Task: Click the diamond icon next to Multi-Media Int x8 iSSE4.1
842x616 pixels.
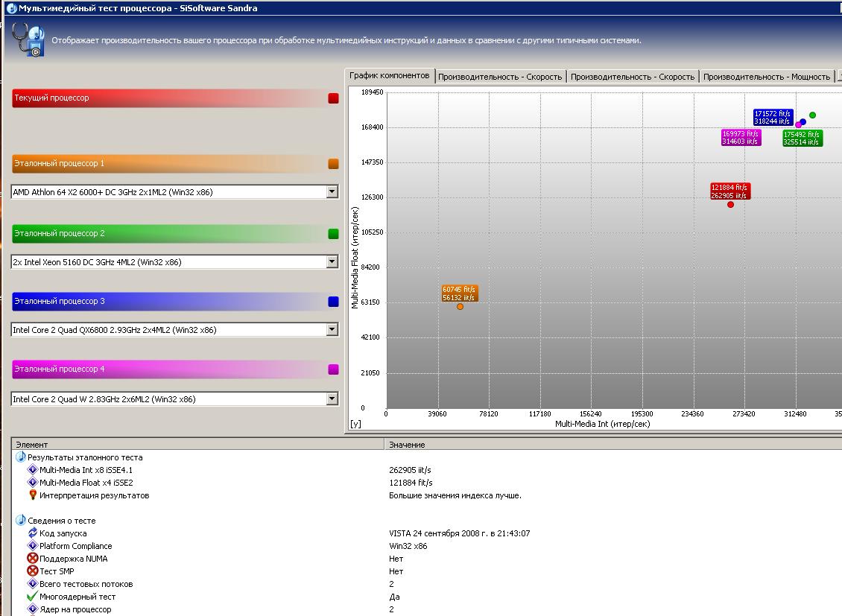Action: click(32, 469)
